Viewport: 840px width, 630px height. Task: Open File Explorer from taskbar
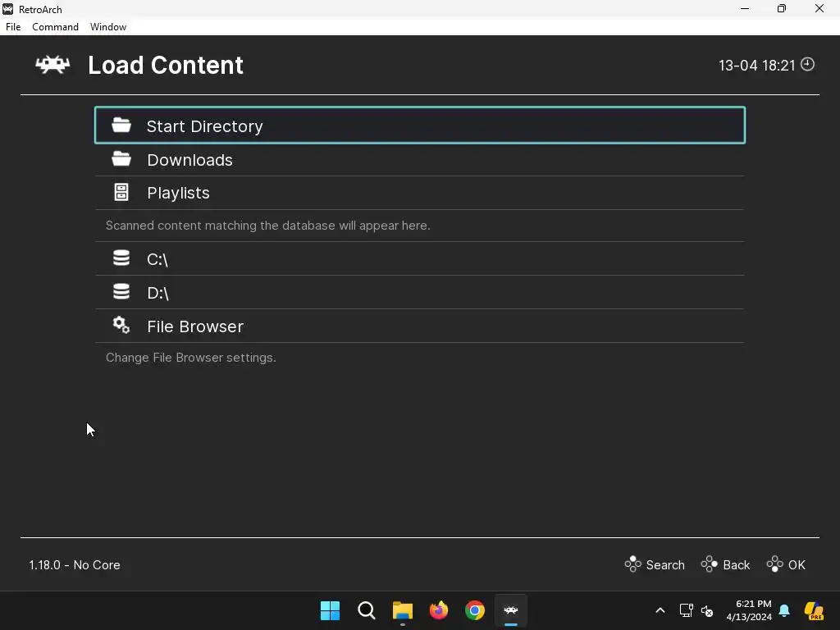coord(402,610)
